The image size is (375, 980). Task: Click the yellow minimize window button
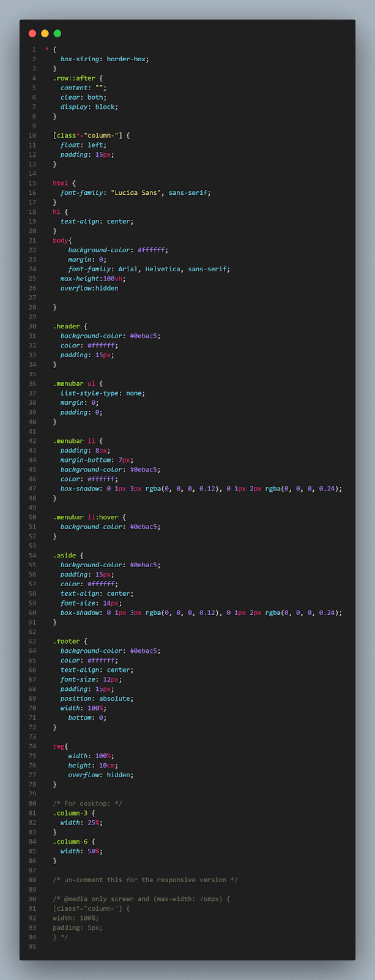45,34
